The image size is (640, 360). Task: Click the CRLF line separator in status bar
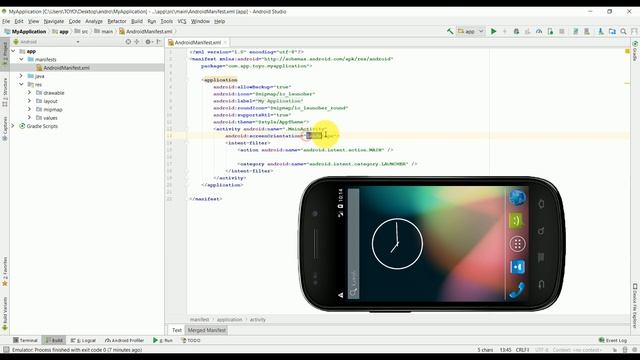(522, 350)
